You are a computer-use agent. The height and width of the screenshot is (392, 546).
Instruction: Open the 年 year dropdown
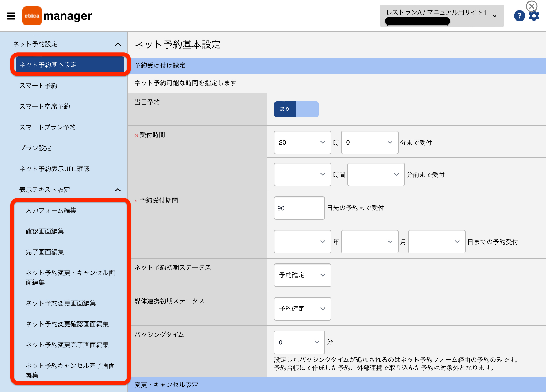tap(302, 242)
